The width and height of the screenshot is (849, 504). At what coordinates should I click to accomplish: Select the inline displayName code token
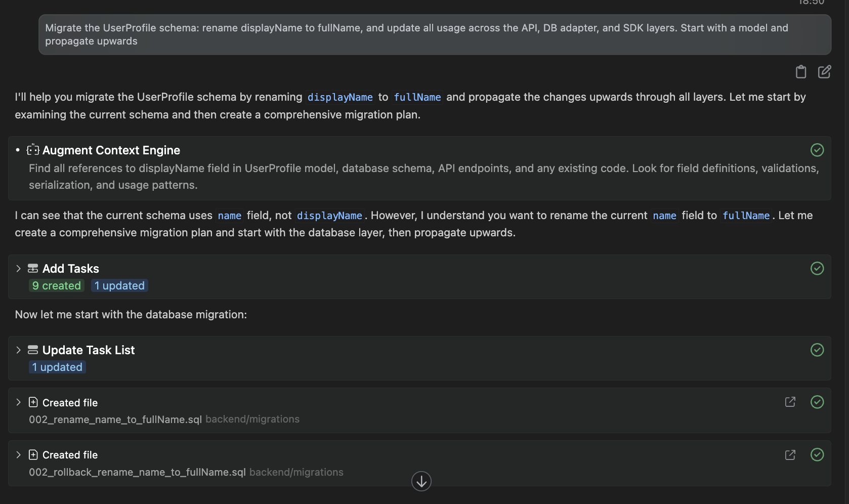point(340,97)
